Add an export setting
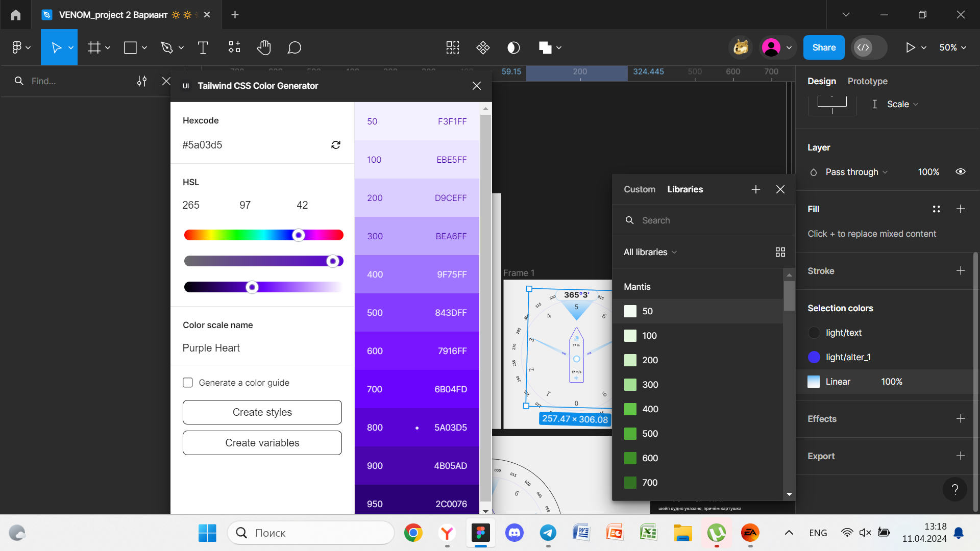 (961, 456)
